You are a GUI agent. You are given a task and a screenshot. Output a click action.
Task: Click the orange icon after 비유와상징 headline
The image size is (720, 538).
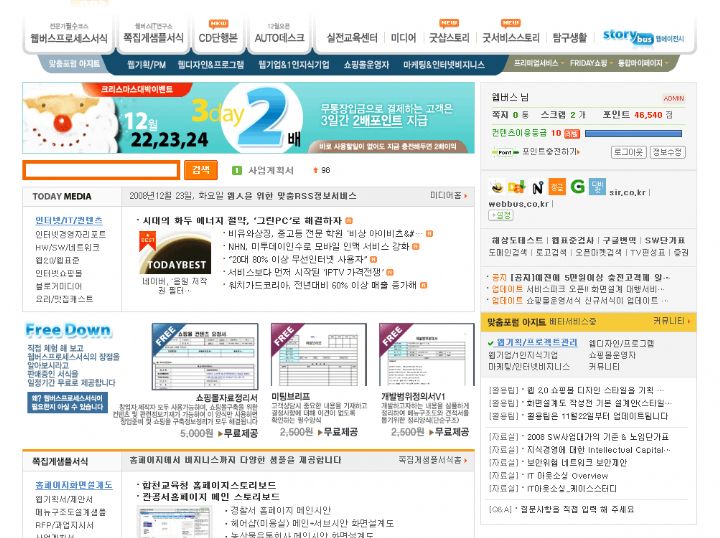[x=429, y=234]
